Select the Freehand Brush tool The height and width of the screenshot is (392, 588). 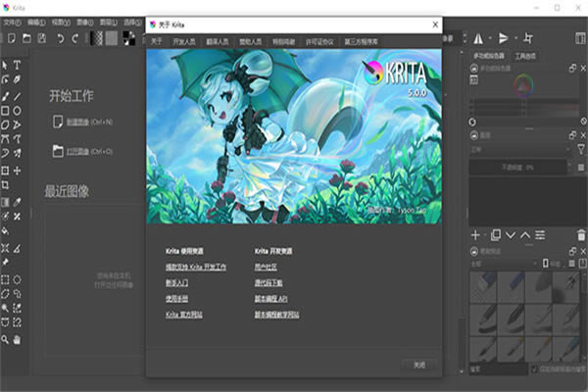click(5, 96)
